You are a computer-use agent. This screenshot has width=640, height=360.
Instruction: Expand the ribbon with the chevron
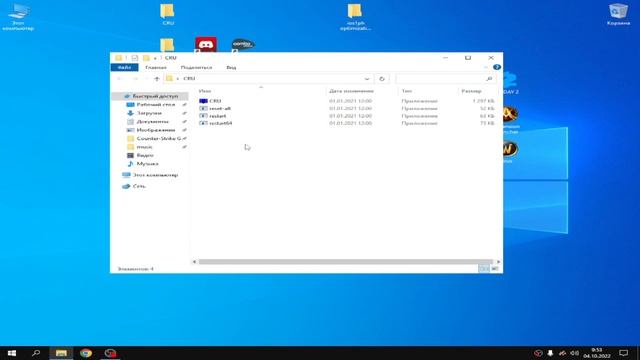click(x=486, y=67)
